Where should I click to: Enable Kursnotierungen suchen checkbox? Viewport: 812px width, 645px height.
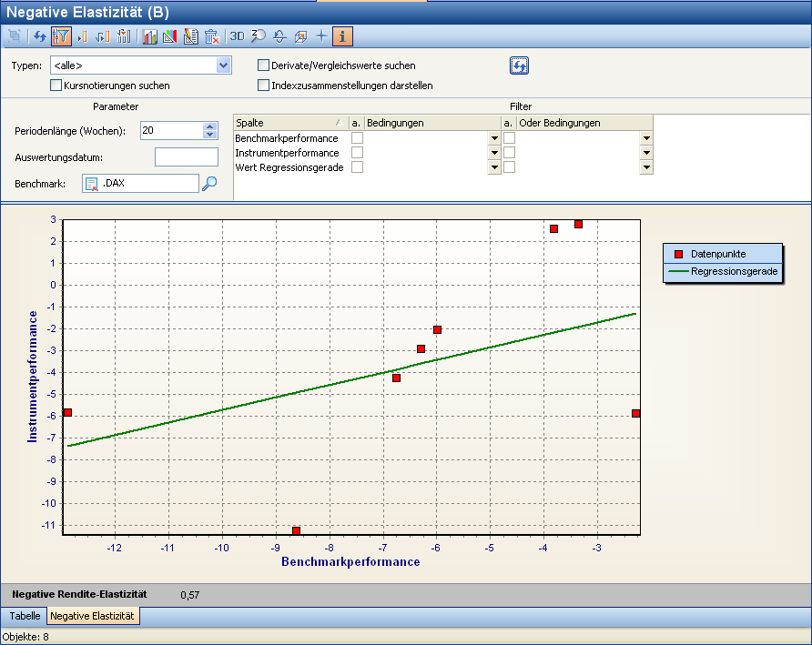click(x=56, y=86)
